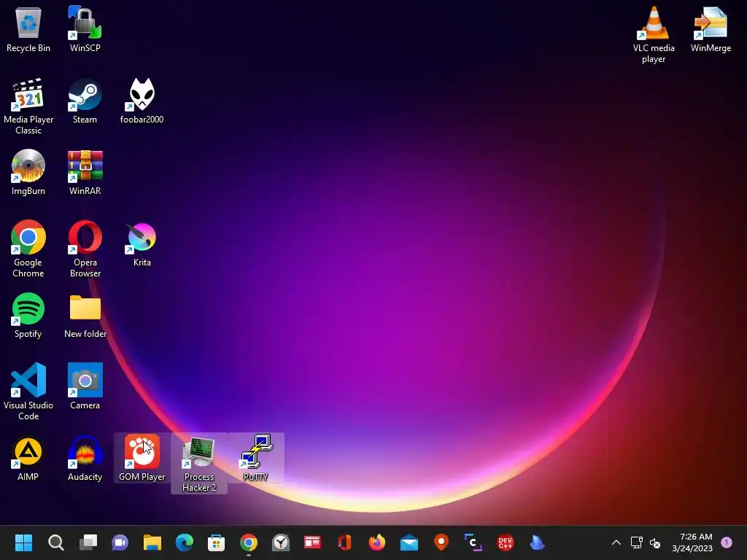The width and height of the screenshot is (747, 560).
Task: Open the C-logo editor app in taskbar
Action: [x=473, y=542]
